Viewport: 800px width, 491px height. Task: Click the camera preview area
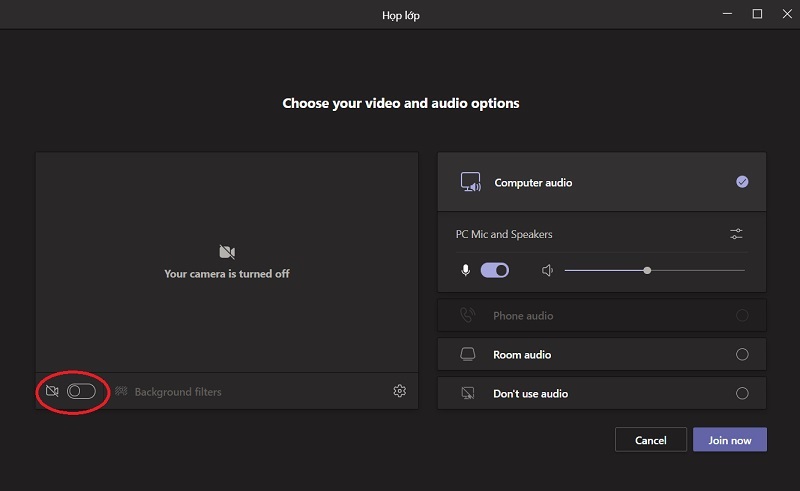tap(227, 262)
